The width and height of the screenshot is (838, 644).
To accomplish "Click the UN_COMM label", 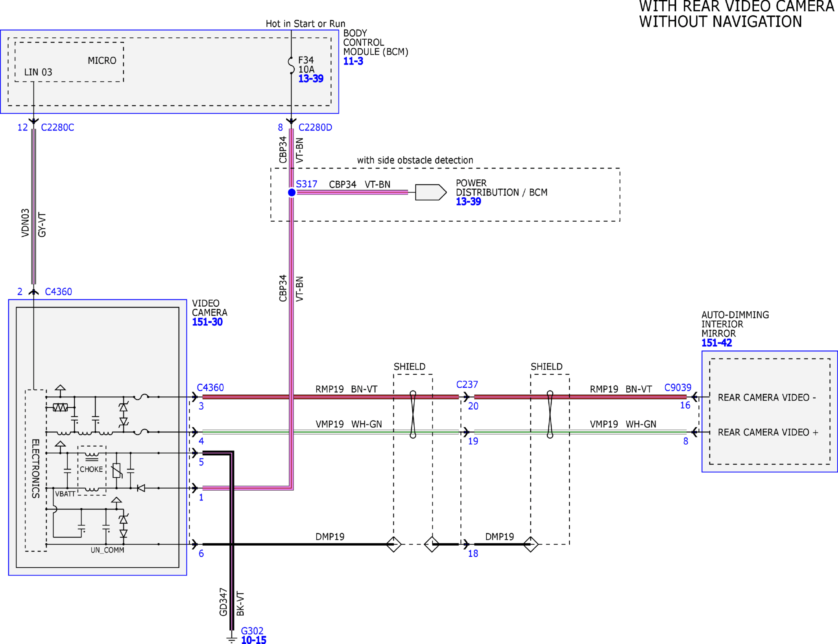I will click(107, 550).
